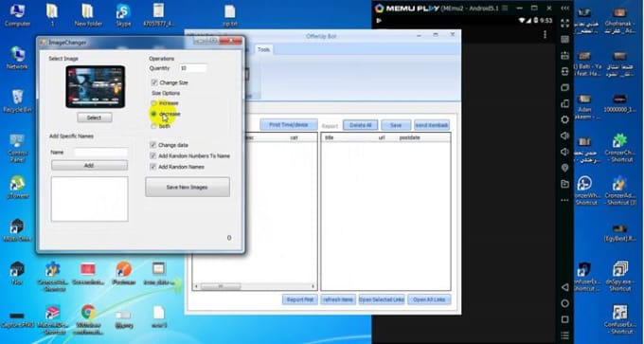Click the Save New Images button
The width and height of the screenshot is (644, 344).
tap(188, 187)
